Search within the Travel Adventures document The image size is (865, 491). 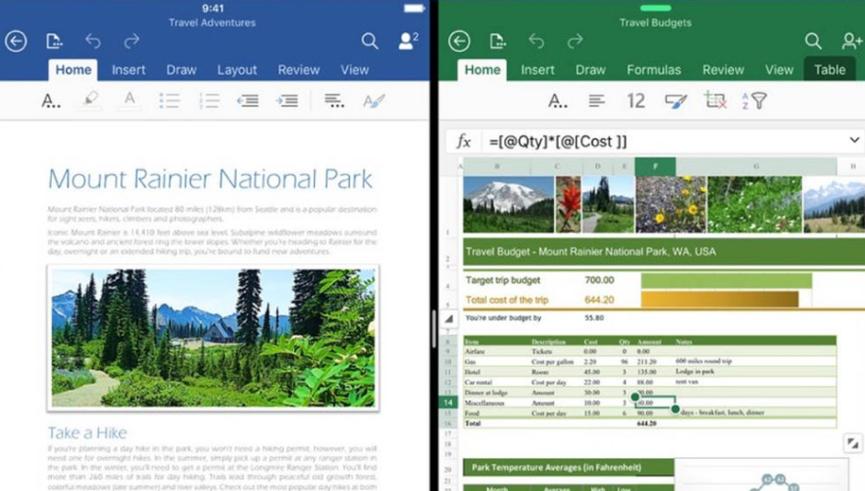[x=370, y=41]
